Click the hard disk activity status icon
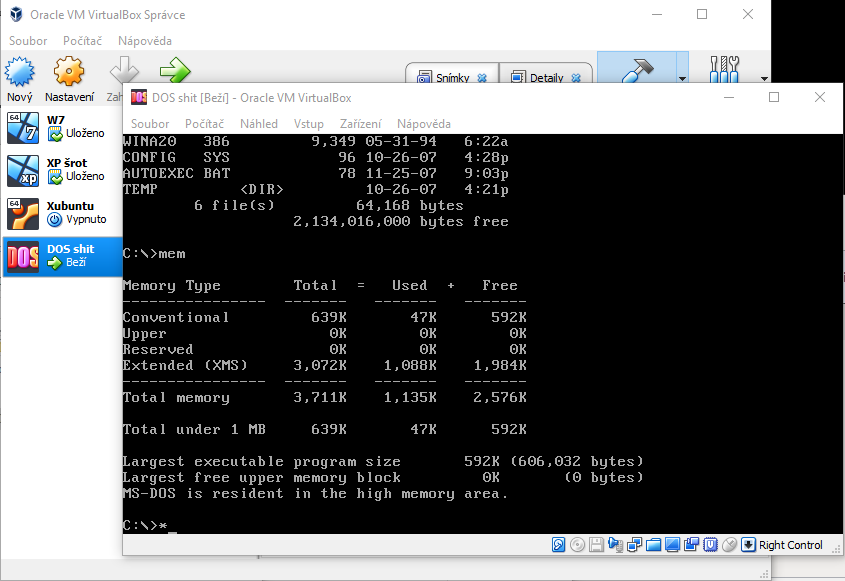 click(558, 545)
